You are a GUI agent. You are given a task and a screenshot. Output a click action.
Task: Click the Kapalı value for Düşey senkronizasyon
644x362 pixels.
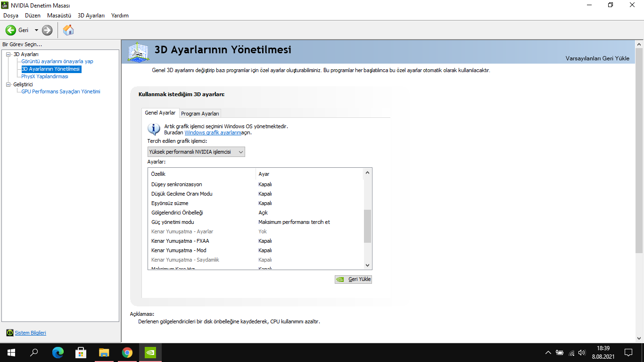[x=265, y=184]
